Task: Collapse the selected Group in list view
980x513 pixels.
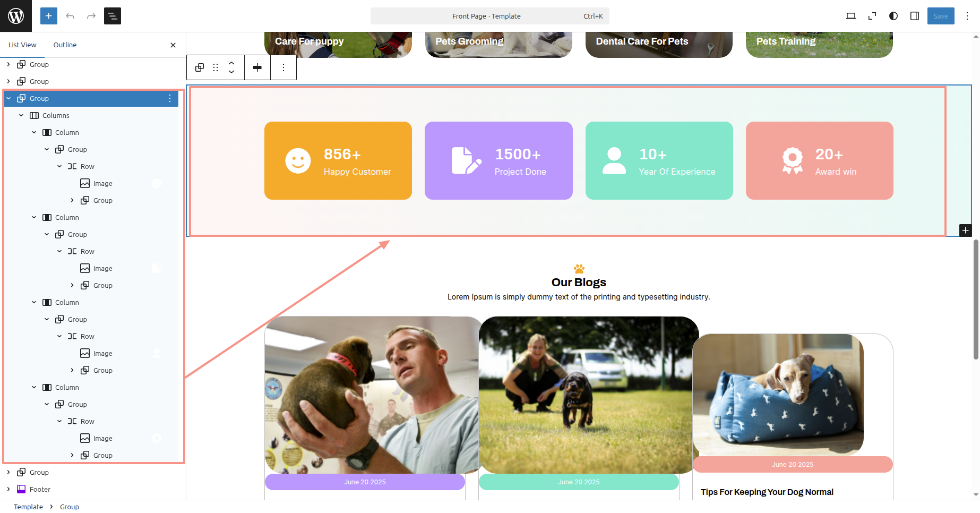Action: [8, 98]
